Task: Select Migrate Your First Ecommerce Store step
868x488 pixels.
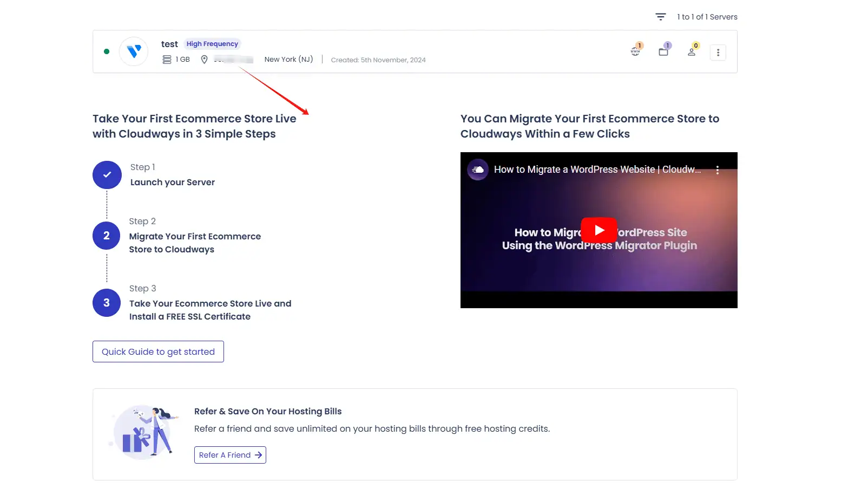Action: [x=195, y=243]
